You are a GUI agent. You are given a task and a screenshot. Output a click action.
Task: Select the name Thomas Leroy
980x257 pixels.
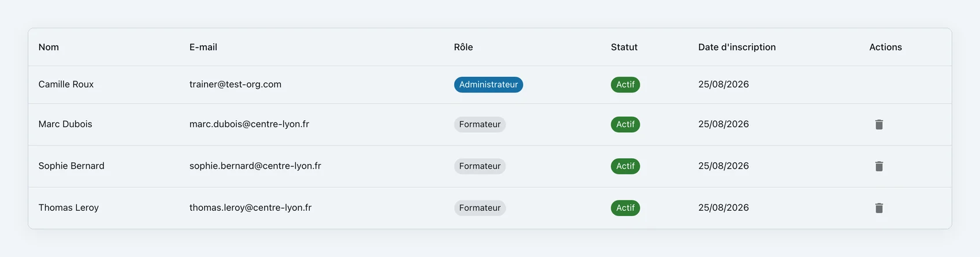[69, 208]
